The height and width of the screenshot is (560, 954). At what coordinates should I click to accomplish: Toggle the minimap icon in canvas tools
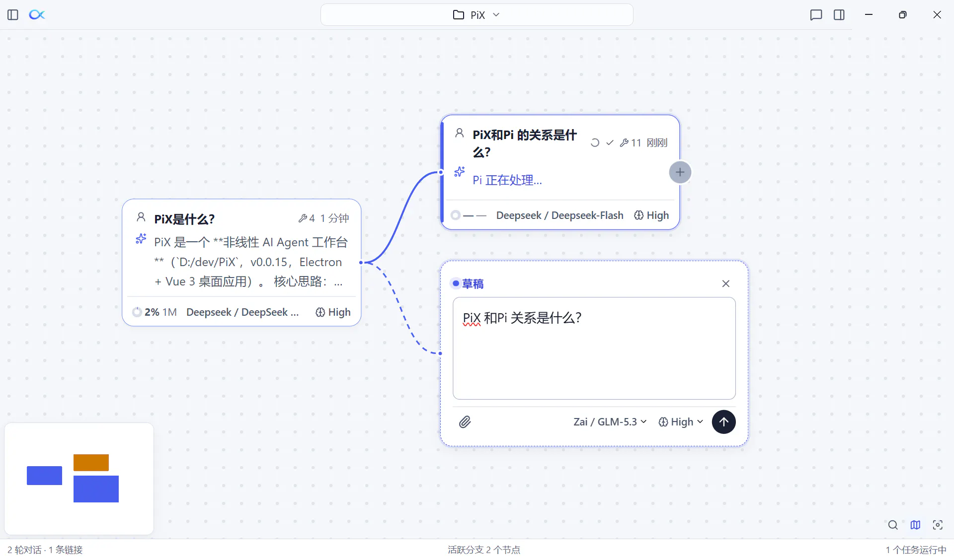coord(915,525)
